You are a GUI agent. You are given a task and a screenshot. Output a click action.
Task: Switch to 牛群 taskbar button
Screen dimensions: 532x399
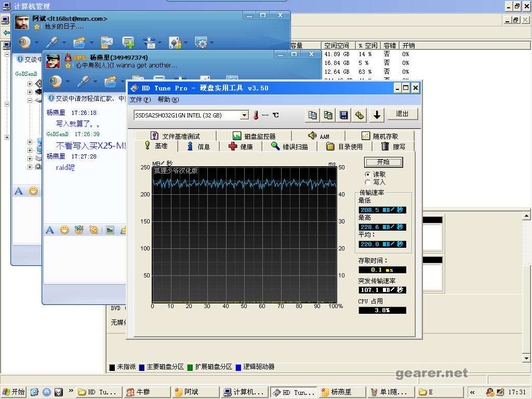pos(145,392)
